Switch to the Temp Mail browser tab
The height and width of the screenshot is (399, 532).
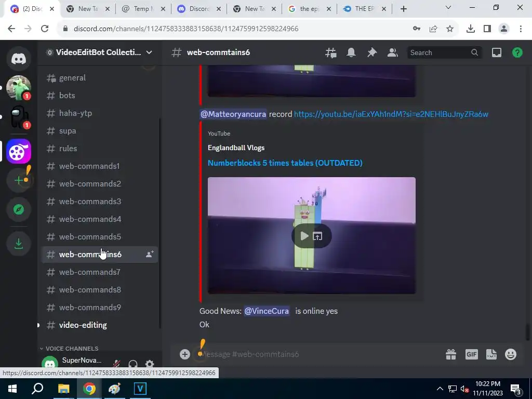143,9
